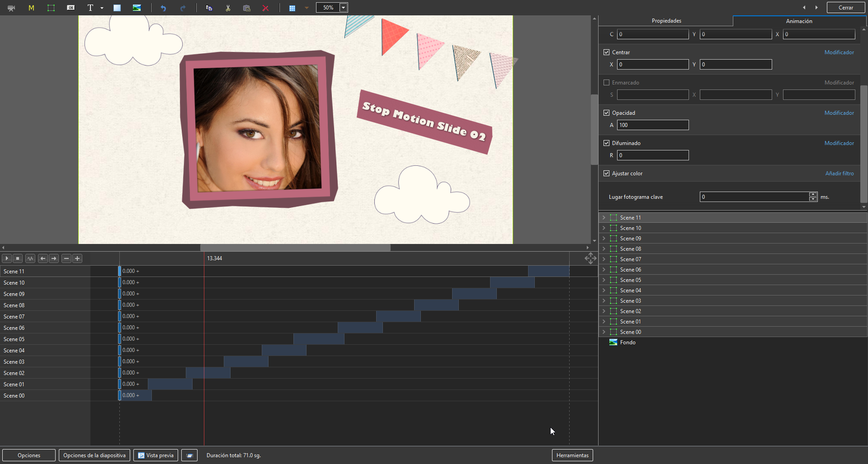Viewport: 868px width, 464px height.
Task: Click the yellow M mask tool icon
Action: point(31,8)
